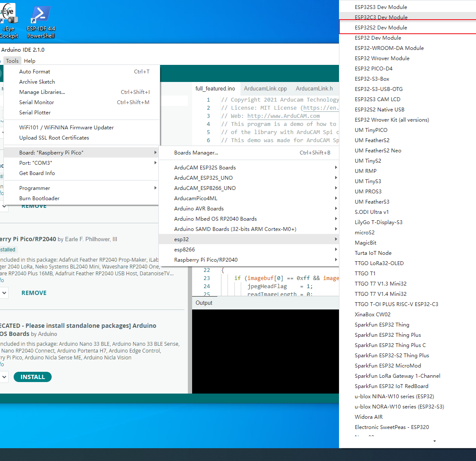Choose Upload SSL Root Certificates
The width and height of the screenshot is (476, 461).
82,138
